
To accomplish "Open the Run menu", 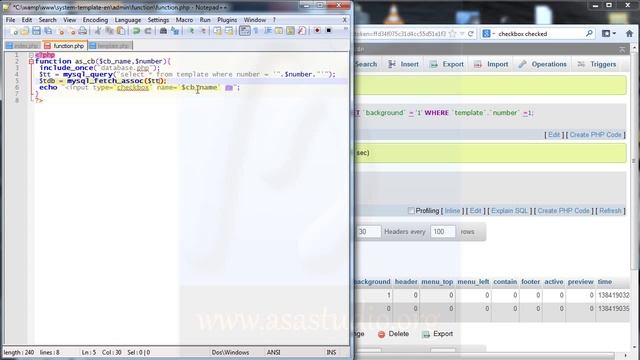I will point(205,20).
